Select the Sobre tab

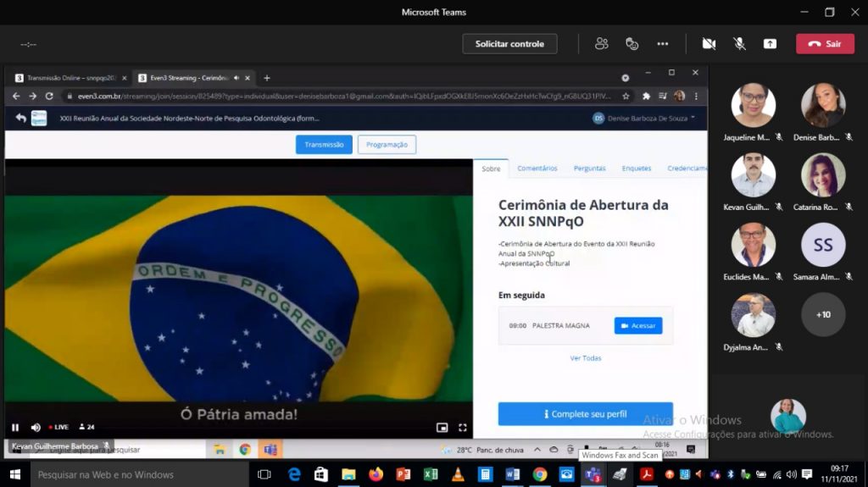click(x=491, y=169)
